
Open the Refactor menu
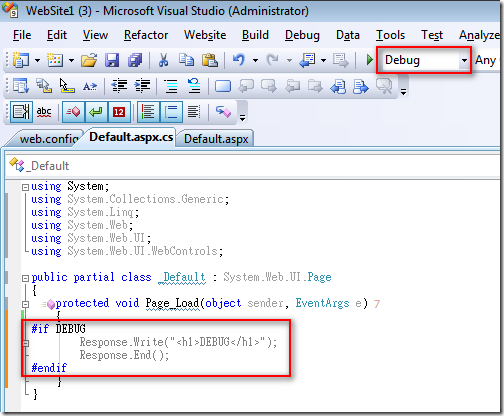click(x=146, y=35)
